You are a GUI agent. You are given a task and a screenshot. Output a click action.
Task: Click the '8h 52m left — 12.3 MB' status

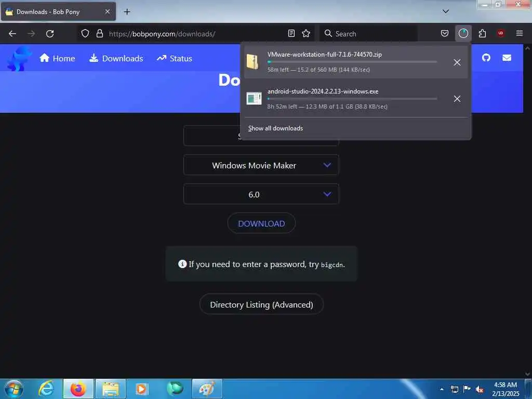[327, 107]
